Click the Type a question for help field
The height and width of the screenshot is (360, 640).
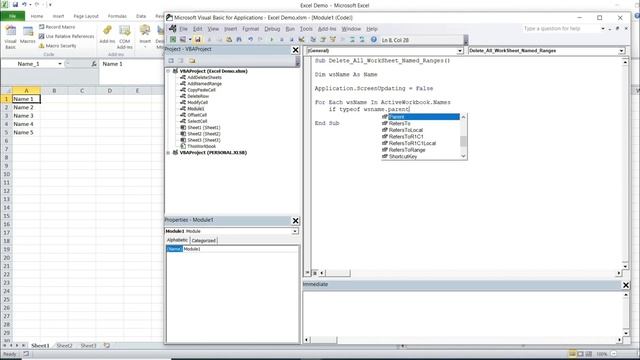[x=560, y=29]
